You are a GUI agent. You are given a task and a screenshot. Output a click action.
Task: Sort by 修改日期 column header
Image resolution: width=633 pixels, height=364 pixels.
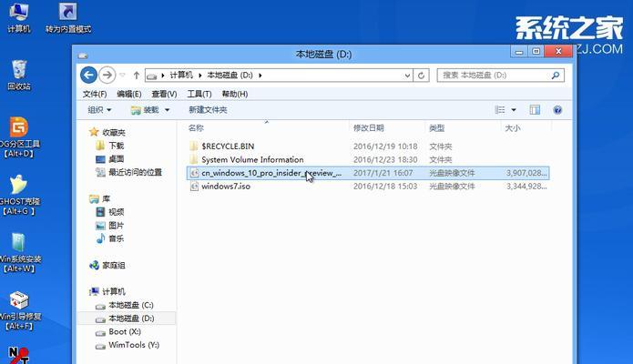(368, 128)
